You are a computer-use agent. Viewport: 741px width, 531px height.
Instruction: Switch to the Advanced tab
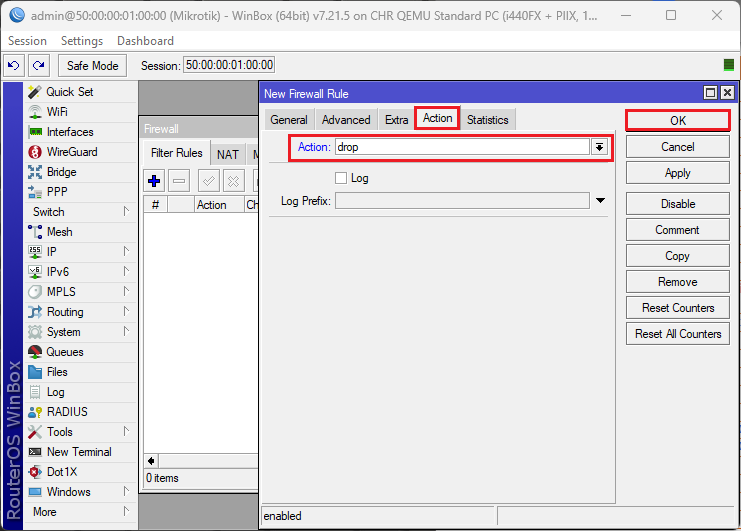coord(346,120)
